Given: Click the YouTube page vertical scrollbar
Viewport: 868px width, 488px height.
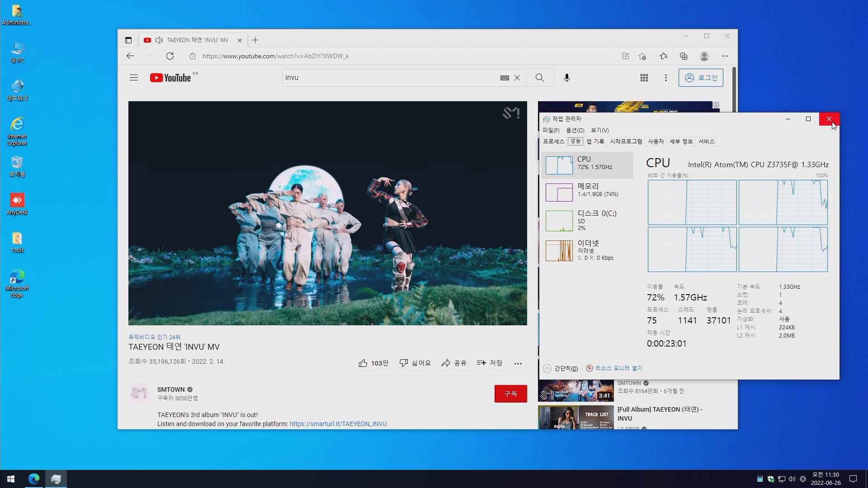Looking at the screenshot, I should (734, 89).
